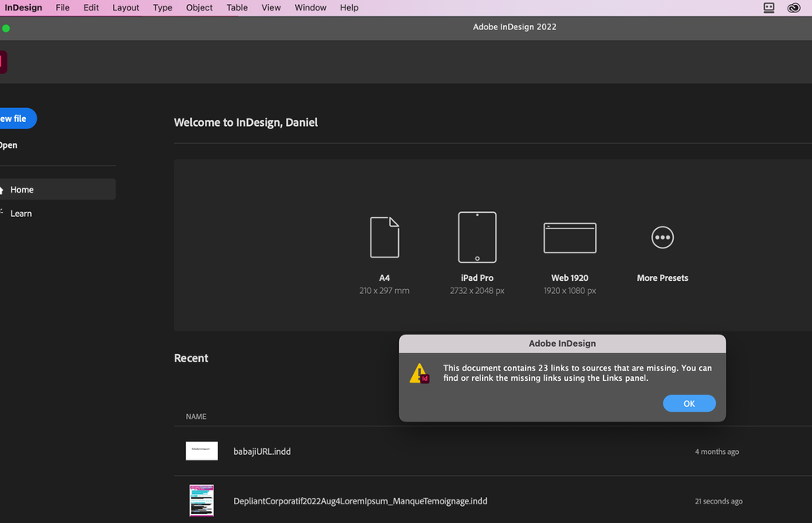Open the InDesign application menu
Viewport: 812px width, 523px height.
pos(23,7)
